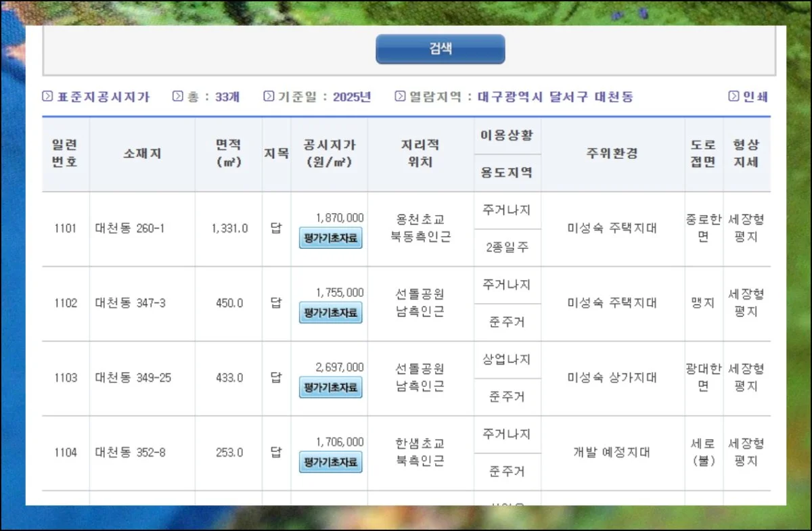The width and height of the screenshot is (812, 531).
Task: Click the 주위환경 column header
Action: [612, 154]
